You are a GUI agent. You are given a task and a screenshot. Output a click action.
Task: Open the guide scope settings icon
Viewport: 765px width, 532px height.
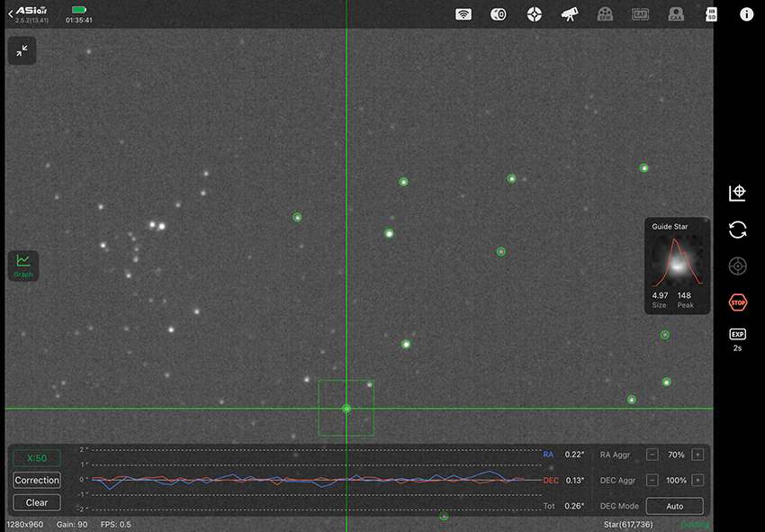click(x=535, y=14)
